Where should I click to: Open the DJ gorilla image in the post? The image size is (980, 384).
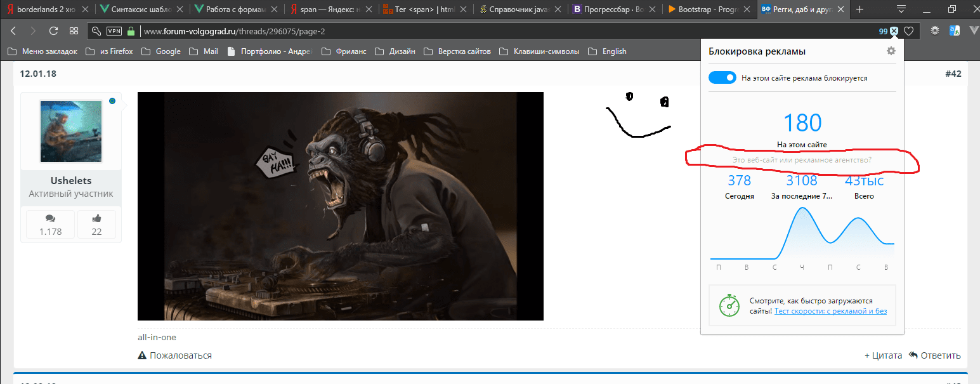coord(341,206)
